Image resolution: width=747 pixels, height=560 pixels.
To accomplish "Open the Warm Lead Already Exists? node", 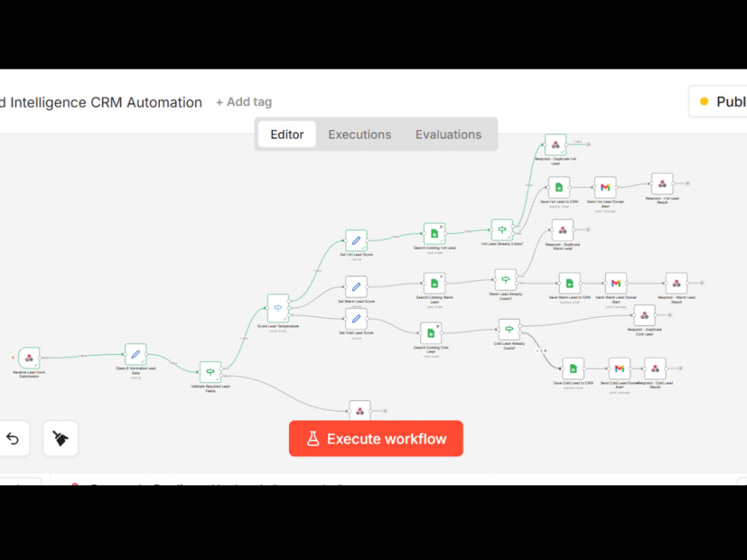I will [x=506, y=280].
